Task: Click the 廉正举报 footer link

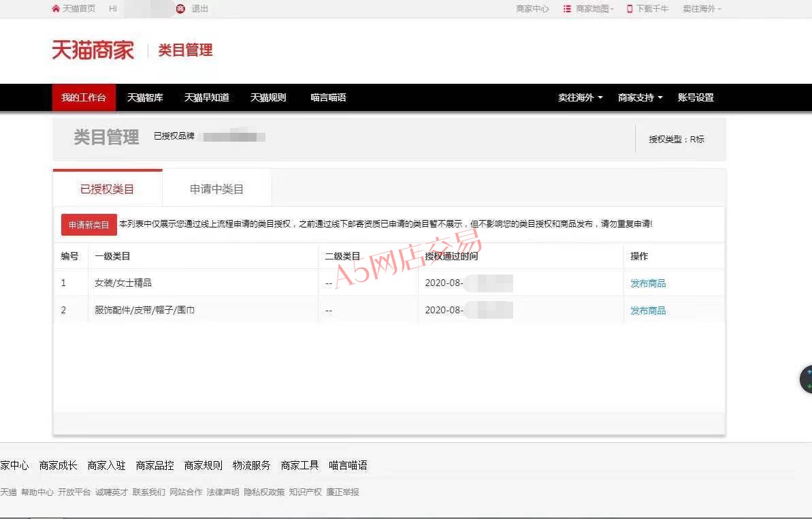Action: click(x=342, y=492)
